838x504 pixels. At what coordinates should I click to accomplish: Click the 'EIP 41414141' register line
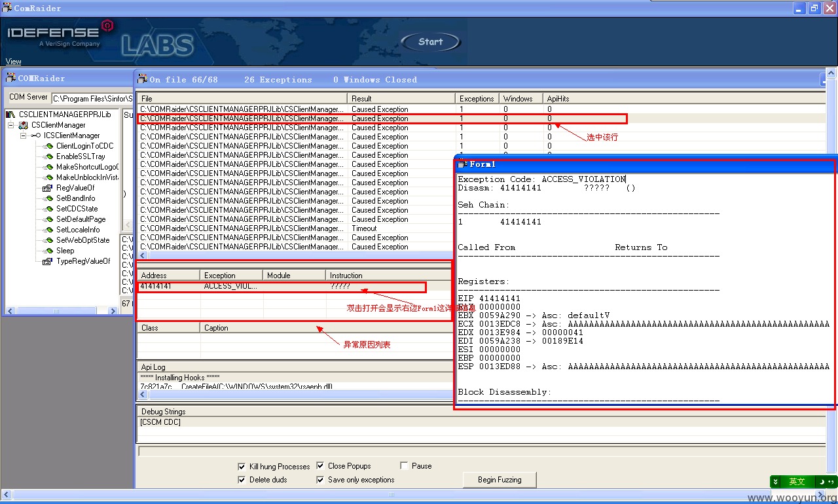click(489, 298)
